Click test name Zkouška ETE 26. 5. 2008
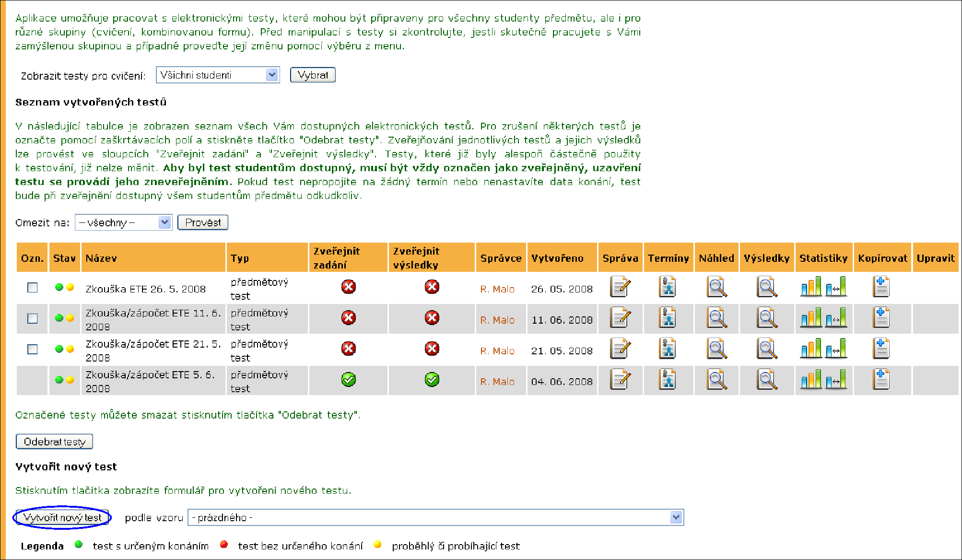 [146, 289]
